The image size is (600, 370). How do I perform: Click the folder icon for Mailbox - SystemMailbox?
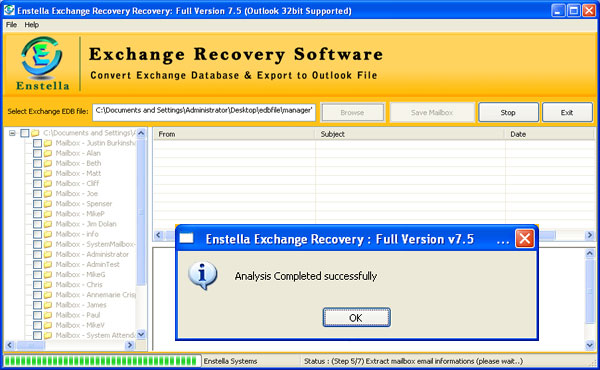48,244
